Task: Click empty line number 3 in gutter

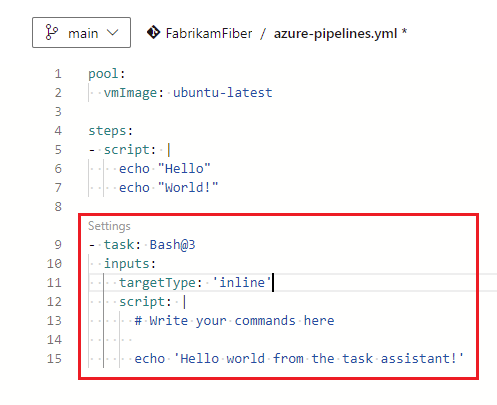Action: pyautogui.click(x=58, y=112)
